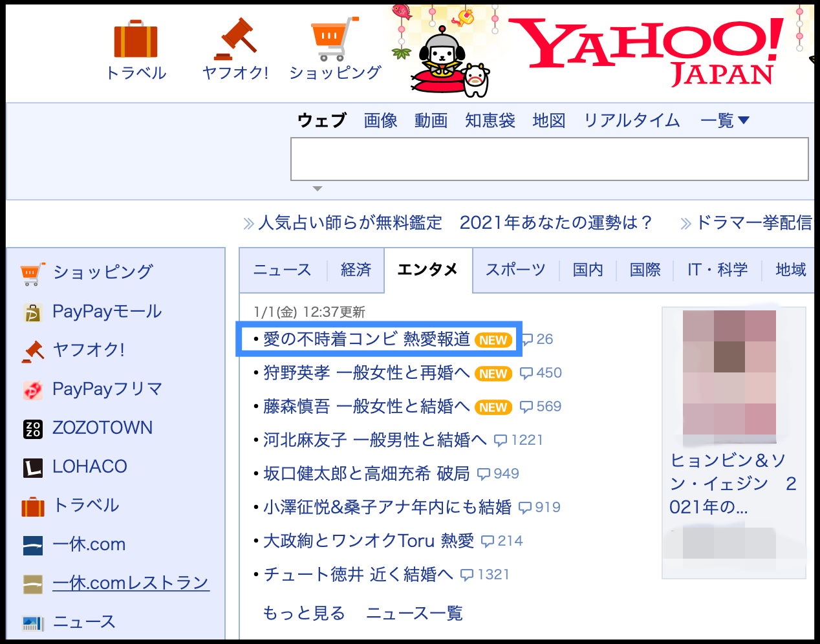Open the ヤフオク! gavel icon in header
The height and width of the screenshot is (644, 820).
click(x=235, y=39)
